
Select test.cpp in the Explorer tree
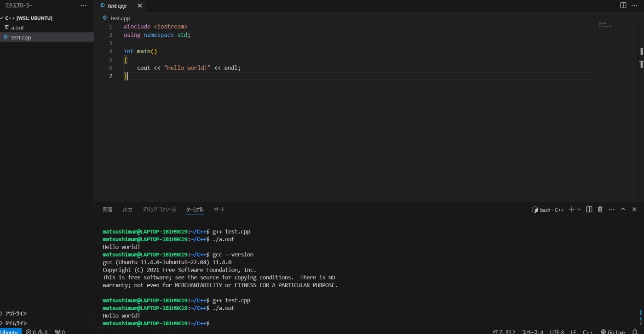[47, 37]
